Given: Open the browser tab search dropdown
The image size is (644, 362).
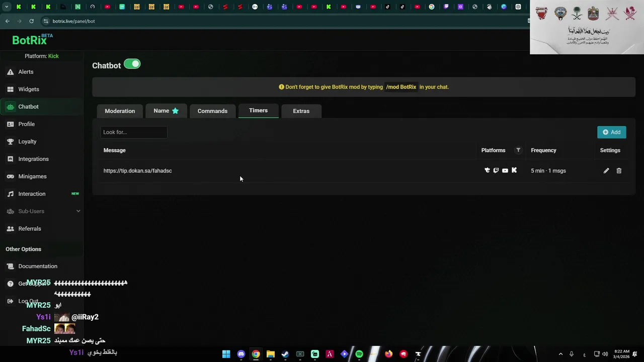Looking at the screenshot, I should click(7, 7).
